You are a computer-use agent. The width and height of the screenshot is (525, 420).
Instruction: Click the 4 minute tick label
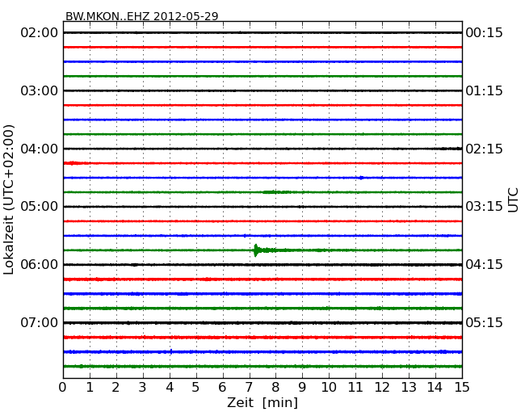(x=170, y=388)
